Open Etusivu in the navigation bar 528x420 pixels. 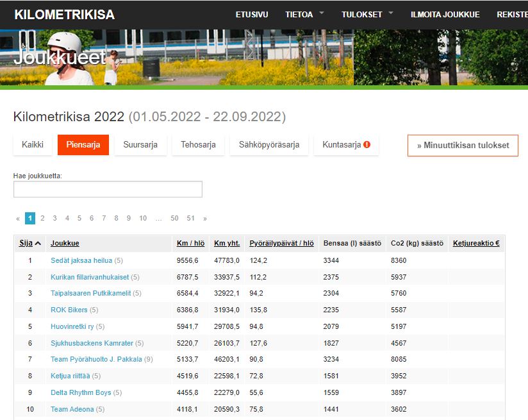[x=252, y=14]
